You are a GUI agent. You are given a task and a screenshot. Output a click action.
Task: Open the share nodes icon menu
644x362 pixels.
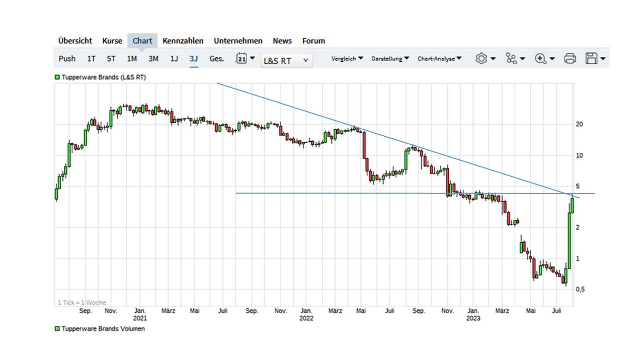click(512, 59)
